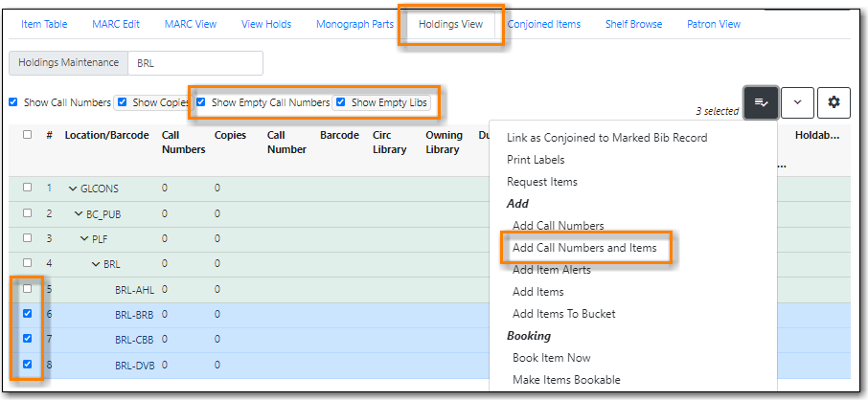The height and width of the screenshot is (400, 868).
Task: Choose Add Items To Bucket
Action: tap(564, 314)
